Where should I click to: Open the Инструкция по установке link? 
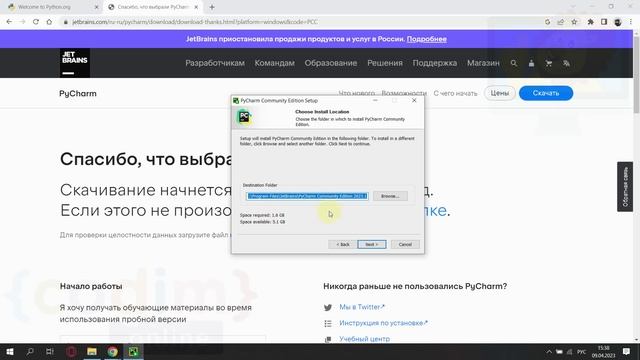[383, 323]
